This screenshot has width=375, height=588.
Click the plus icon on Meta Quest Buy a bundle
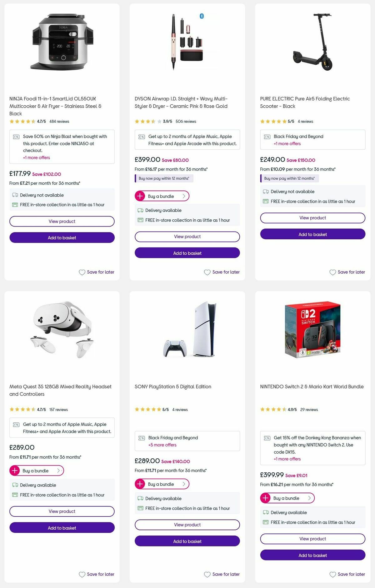[x=15, y=471]
